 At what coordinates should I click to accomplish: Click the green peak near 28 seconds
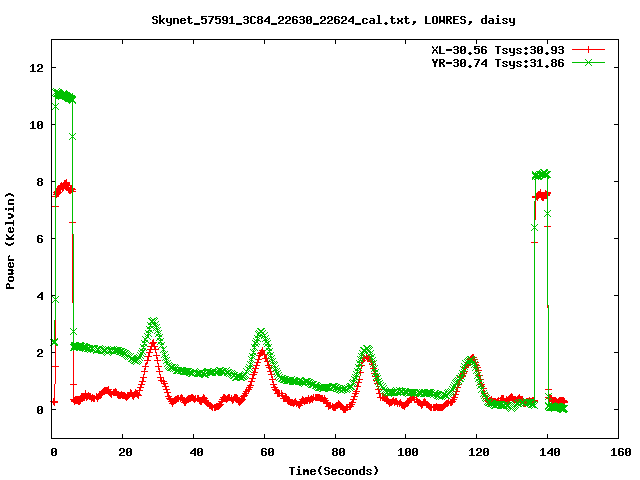(153, 322)
